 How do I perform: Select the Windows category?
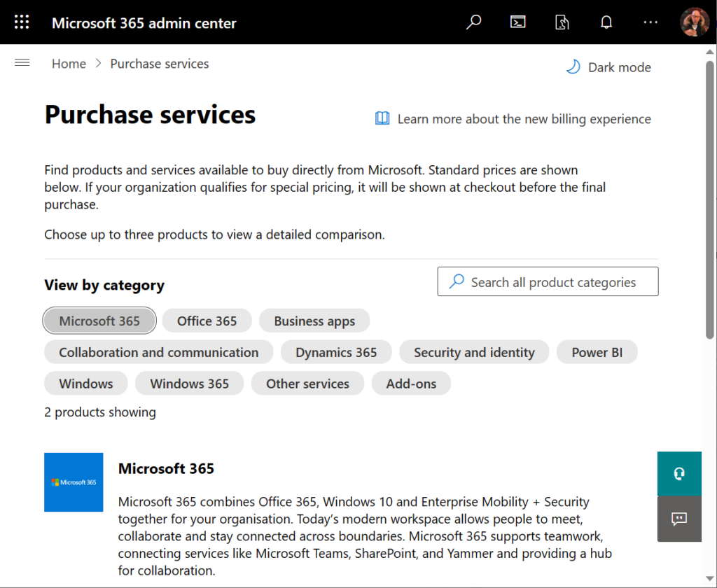86,383
